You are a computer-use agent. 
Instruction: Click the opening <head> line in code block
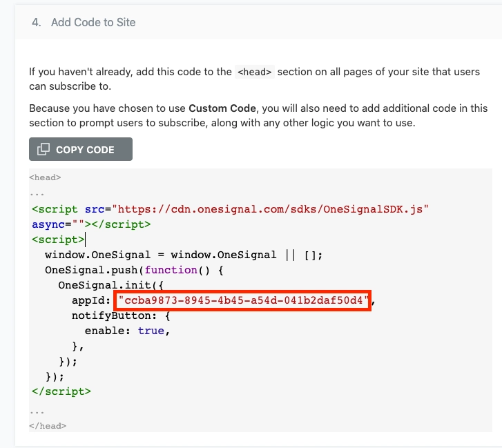(x=45, y=177)
